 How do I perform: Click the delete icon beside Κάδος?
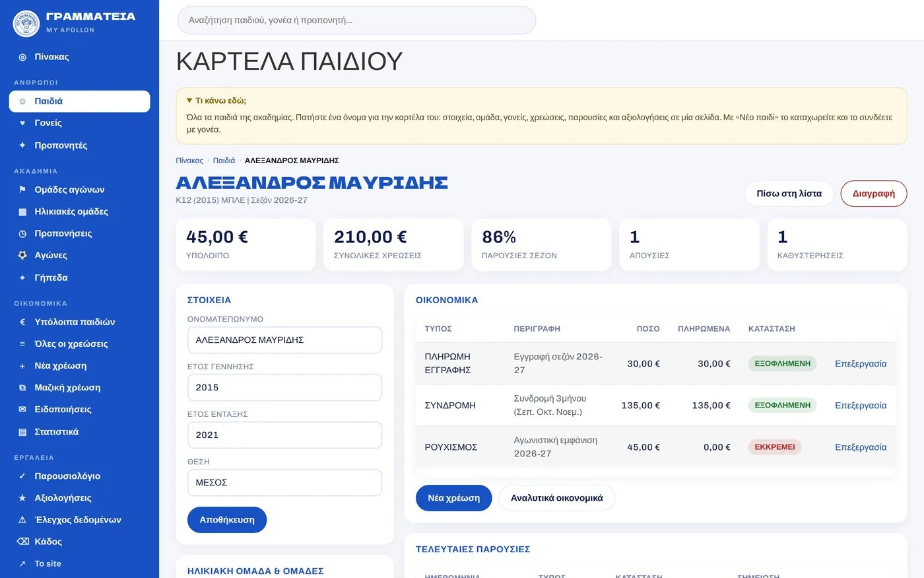click(x=22, y=542)
